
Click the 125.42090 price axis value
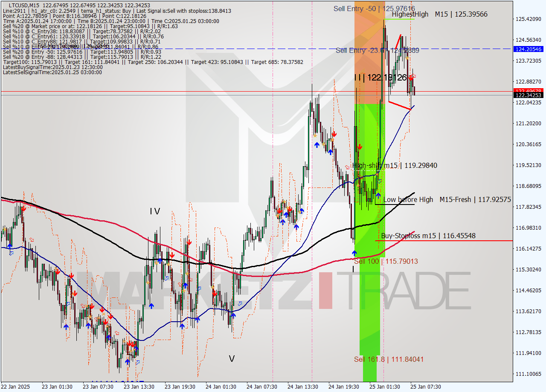pyautogui.click(x=529, y=19)
